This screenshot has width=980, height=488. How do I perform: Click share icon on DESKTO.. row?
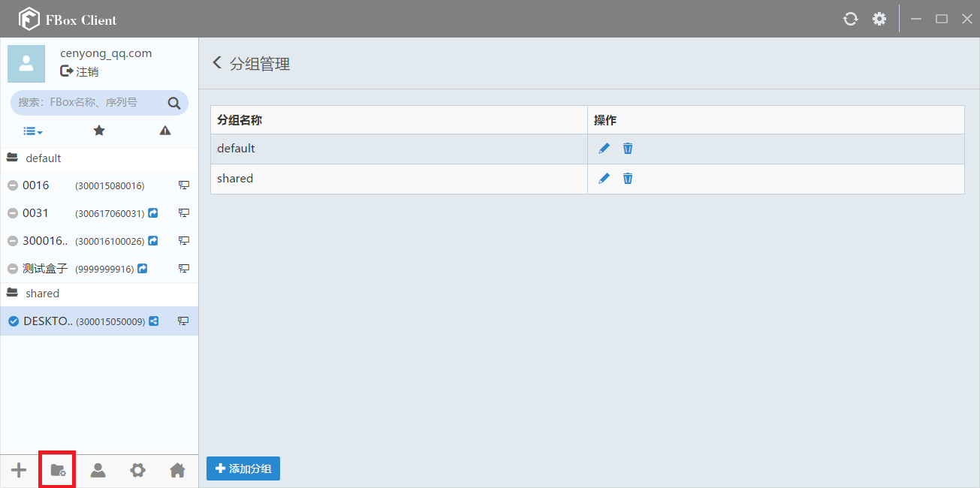pyautogui.click(x=153, y=321)
